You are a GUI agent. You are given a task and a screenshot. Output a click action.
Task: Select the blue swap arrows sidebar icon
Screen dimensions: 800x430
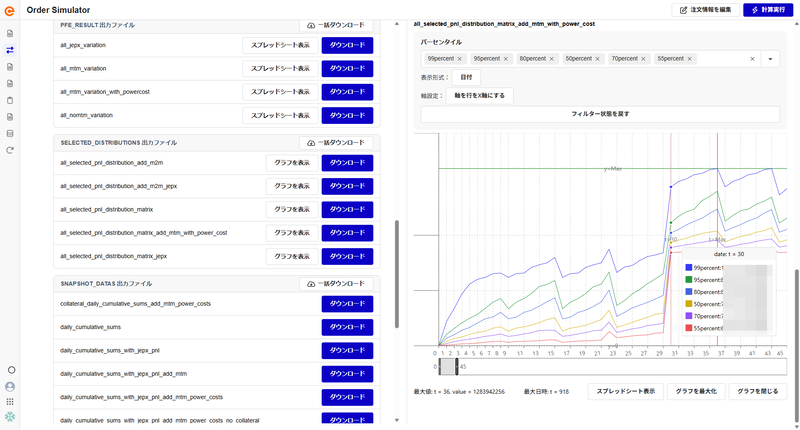[x=10, y=50]
